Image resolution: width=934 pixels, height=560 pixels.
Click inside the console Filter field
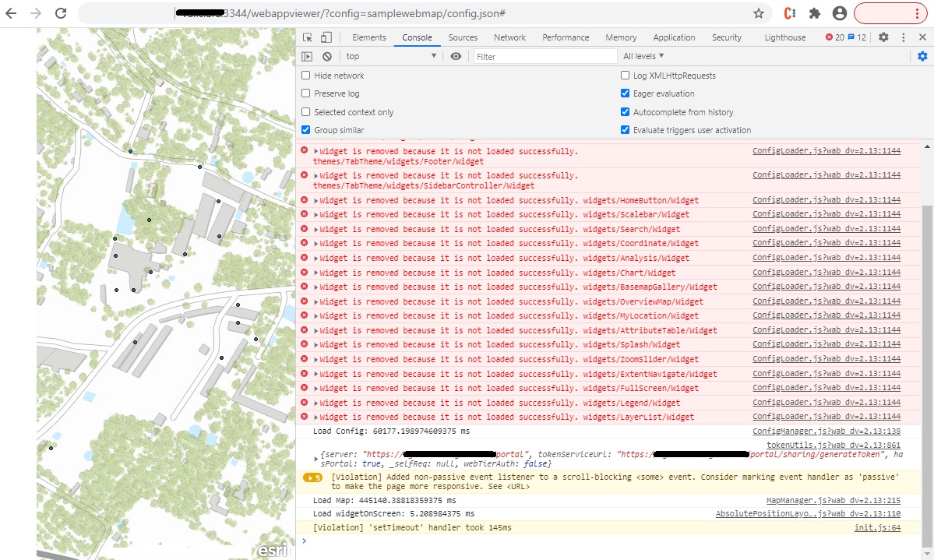(545, 55)
